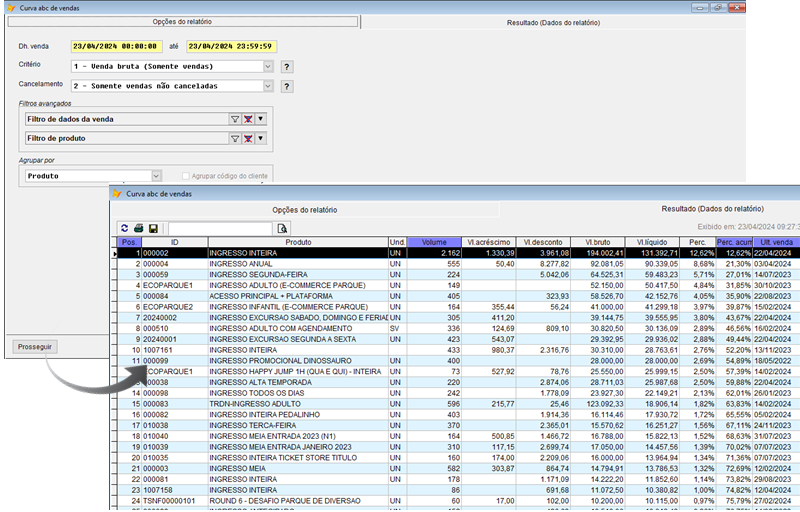This screenshot has width=800, height=512.
Task: Click the help button next to Critério
Action: [x=286, y=67]
